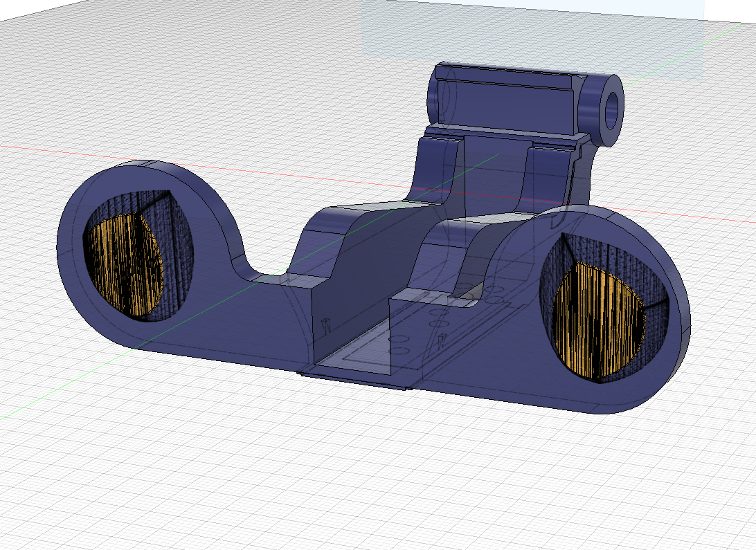Select the long cylindrical hinge barrel face
This screenshot has width=756, height=550.
pos(511,102)
